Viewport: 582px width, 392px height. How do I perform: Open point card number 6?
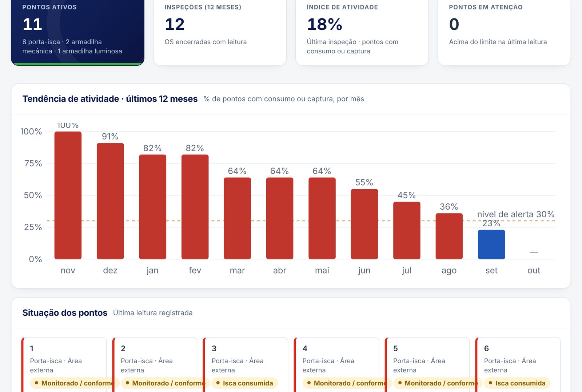(518, 365)
